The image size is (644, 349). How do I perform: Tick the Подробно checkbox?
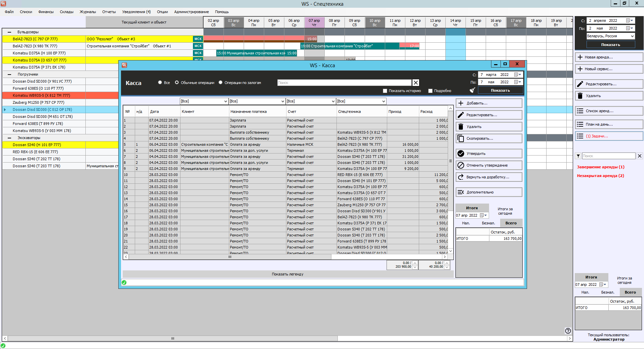click(x=430, y=91)
